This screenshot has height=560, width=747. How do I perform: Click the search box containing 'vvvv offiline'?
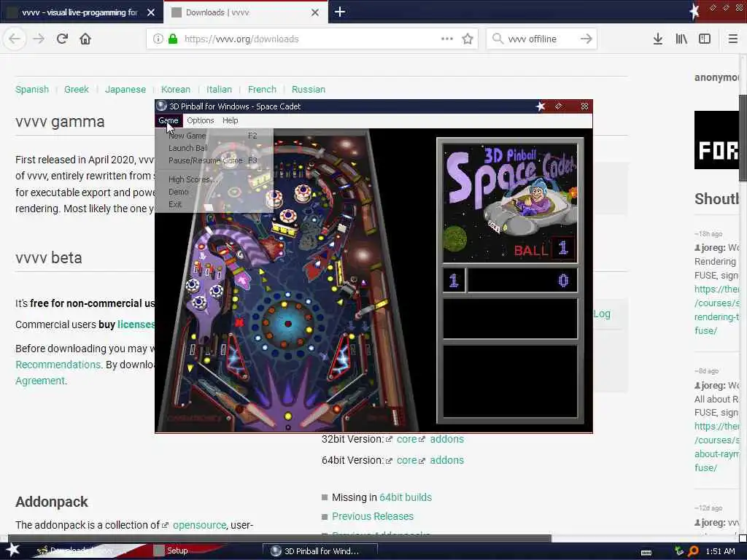pyautogui.click(x=542, y=39)
